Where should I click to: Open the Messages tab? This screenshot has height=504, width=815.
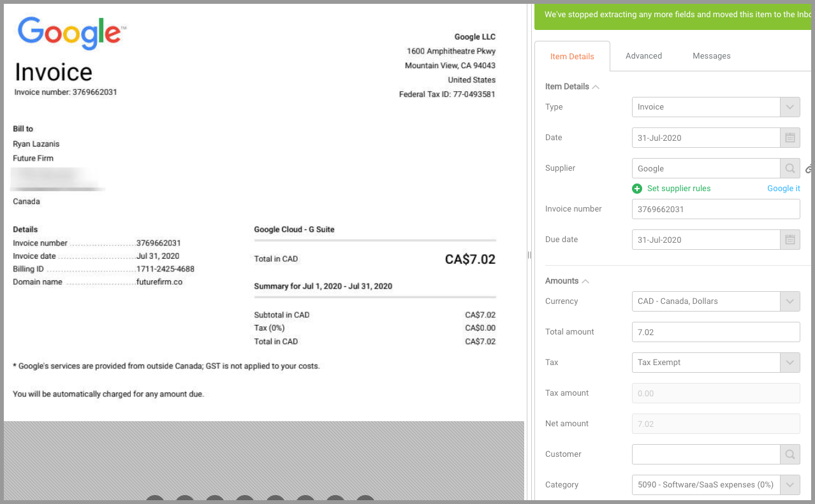712,56
